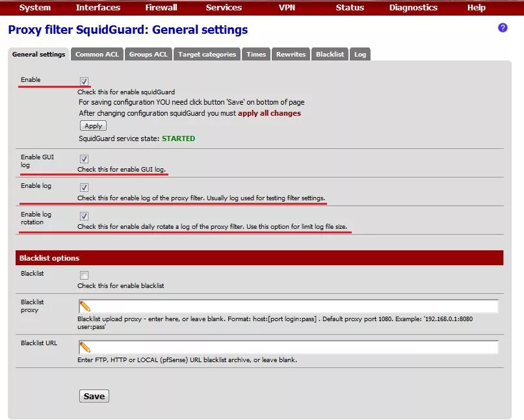Toggle the Enable GUI log checkbox
Viewport: 524px width, 420px height.
coord(84,159)
